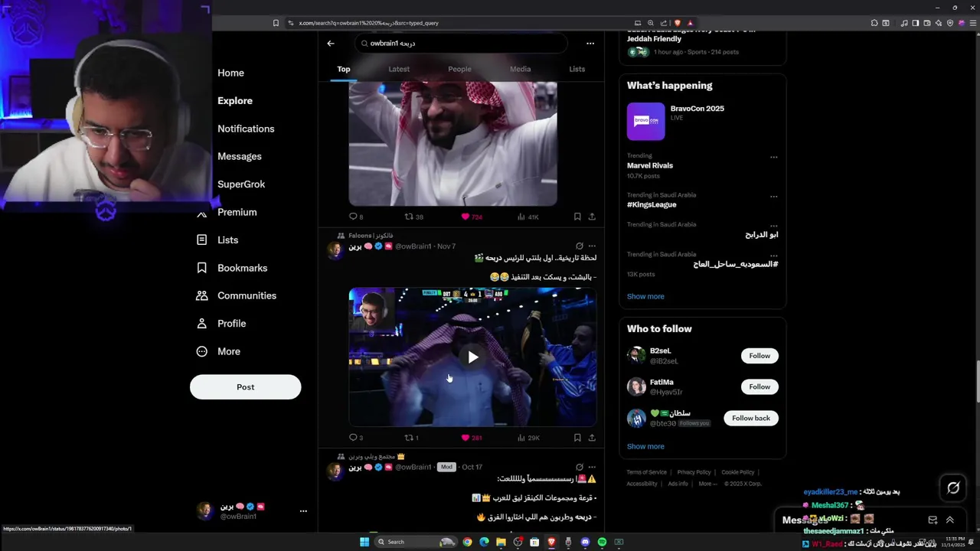Repost the post with 38 reposts
Viewport: 980px width, 551px height.
tap(413, 217)
